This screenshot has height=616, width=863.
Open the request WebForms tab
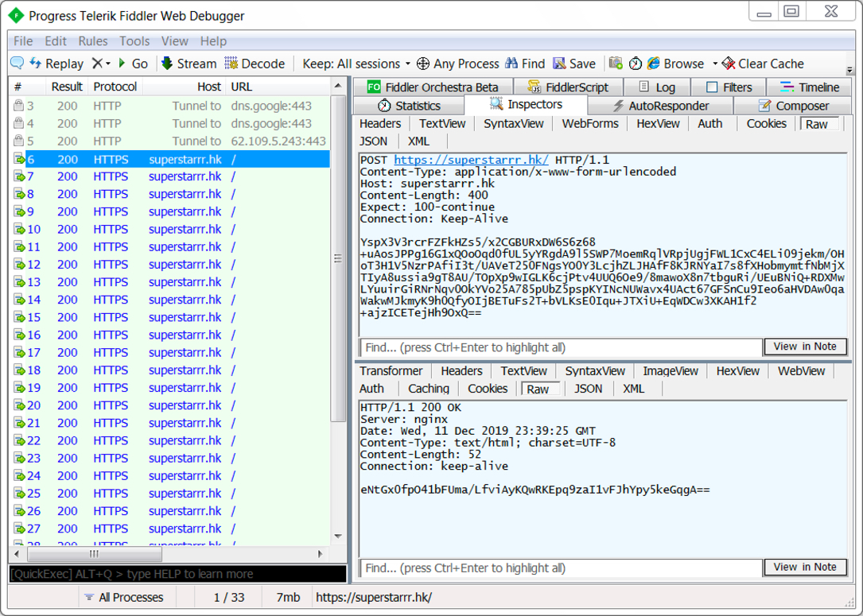(x=590, y=124)
